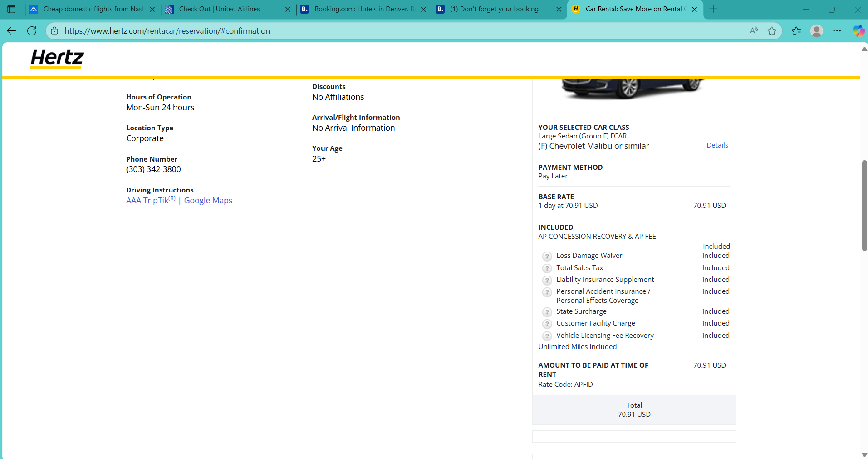Select the Chevrolet Malibu or similar text
Viewport: 868px width, 459px height.
(x=593, y=146)
